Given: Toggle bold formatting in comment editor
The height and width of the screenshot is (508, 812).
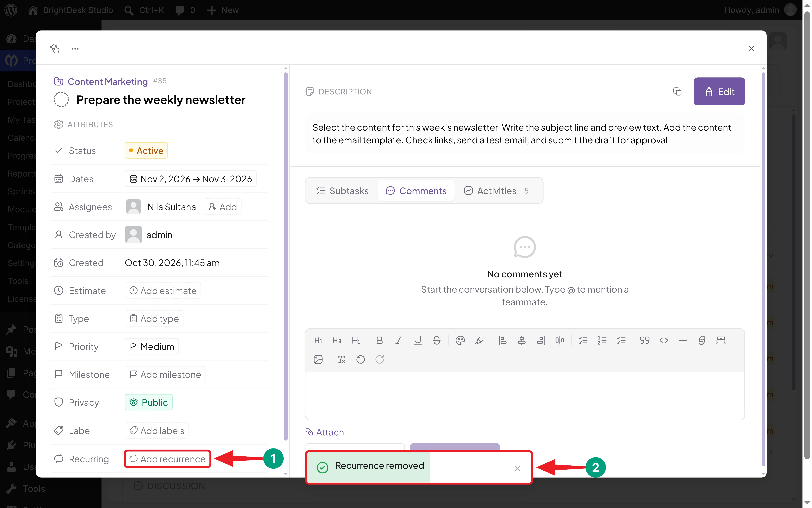Looking at the screenshot, I should click(380, 340).
